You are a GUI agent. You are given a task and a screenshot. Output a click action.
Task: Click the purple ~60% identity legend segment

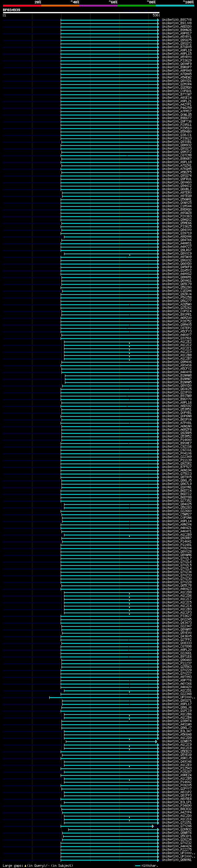pos(99,6)
